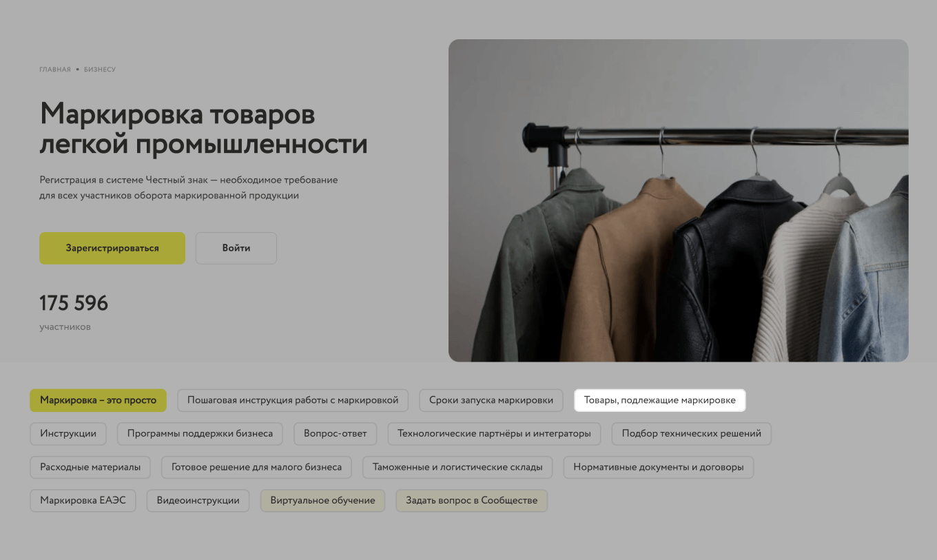Open Видеоинструкции section
Viewport: 937px width, 560px height.
[198, 501]
